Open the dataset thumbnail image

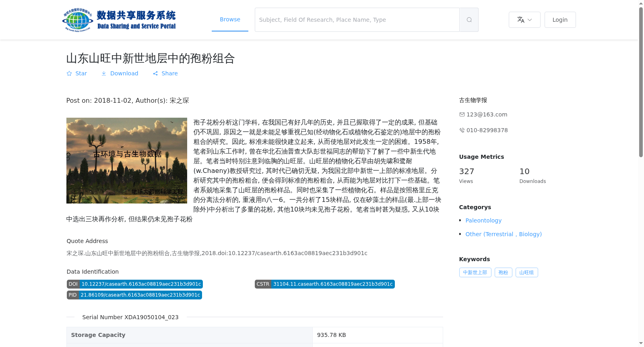(x=127, y=160)
